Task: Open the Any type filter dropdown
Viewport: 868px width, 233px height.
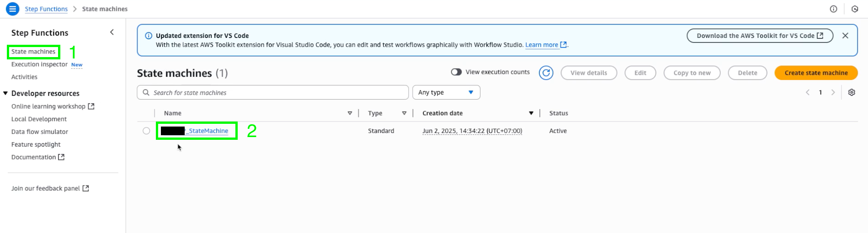Action: point(446,92)
